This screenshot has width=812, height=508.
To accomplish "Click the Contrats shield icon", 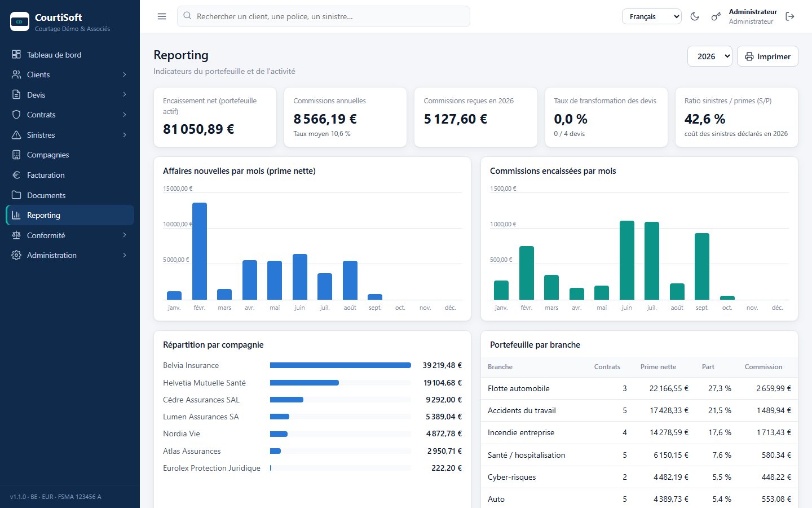I will [x=16, y=115].
